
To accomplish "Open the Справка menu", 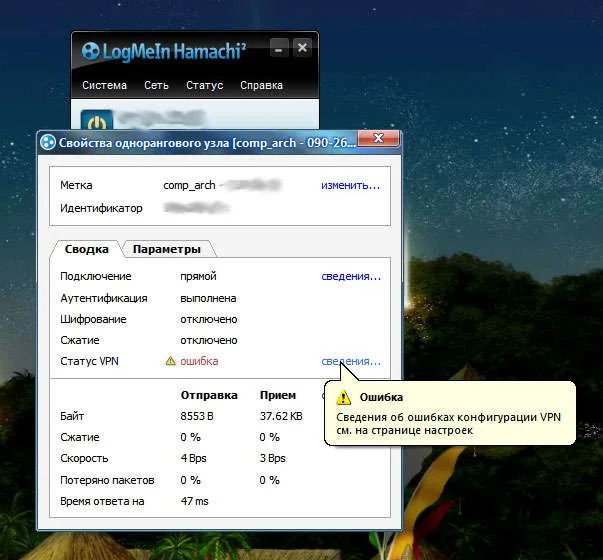I will [x=262, y=85].
